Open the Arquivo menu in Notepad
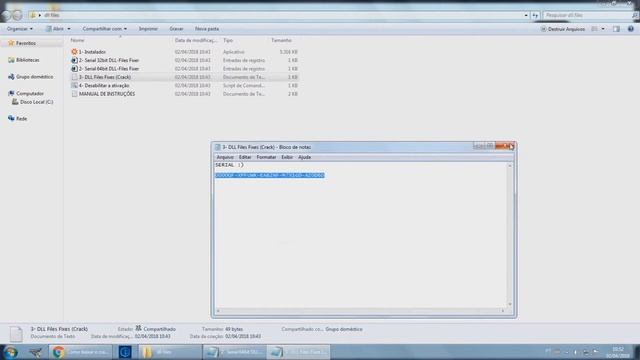 (x=225, y=157)
